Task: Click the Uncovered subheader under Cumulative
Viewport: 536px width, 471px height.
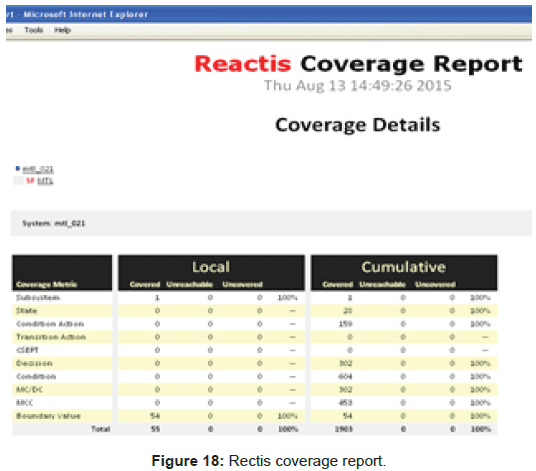Action: tap(435, 284)
